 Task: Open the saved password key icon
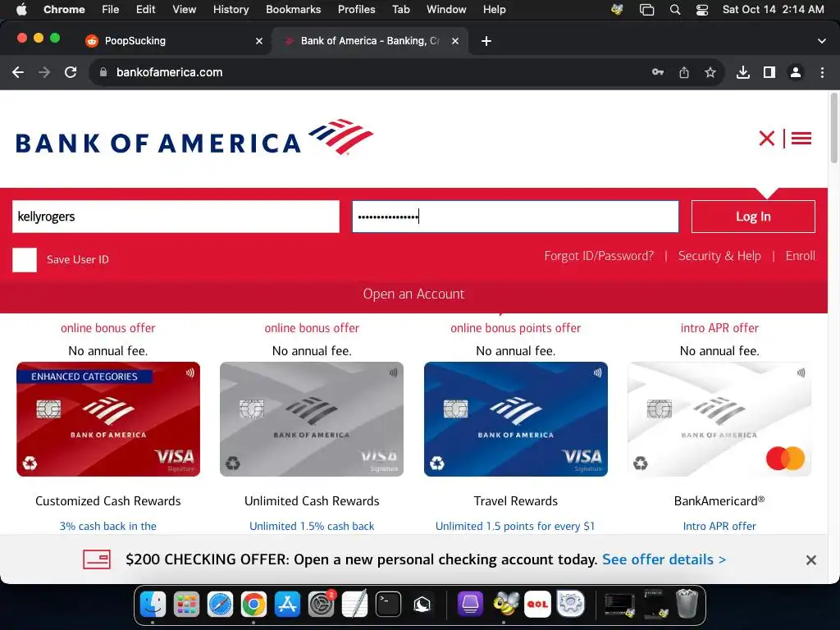pyautogui.click(x=658, y=72)
